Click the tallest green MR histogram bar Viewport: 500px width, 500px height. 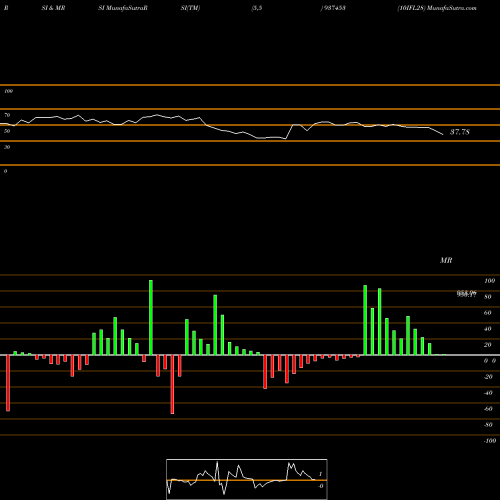pos(151,317)
